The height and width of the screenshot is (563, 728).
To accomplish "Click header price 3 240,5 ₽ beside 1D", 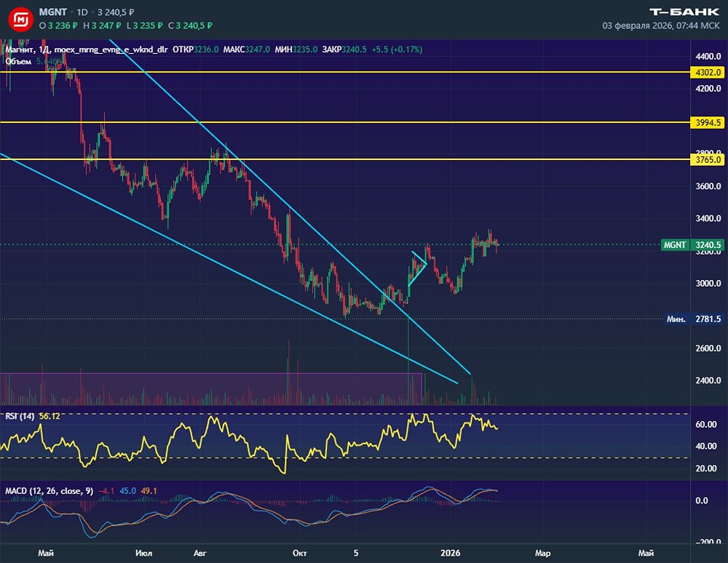I will [x=116, y=12].
